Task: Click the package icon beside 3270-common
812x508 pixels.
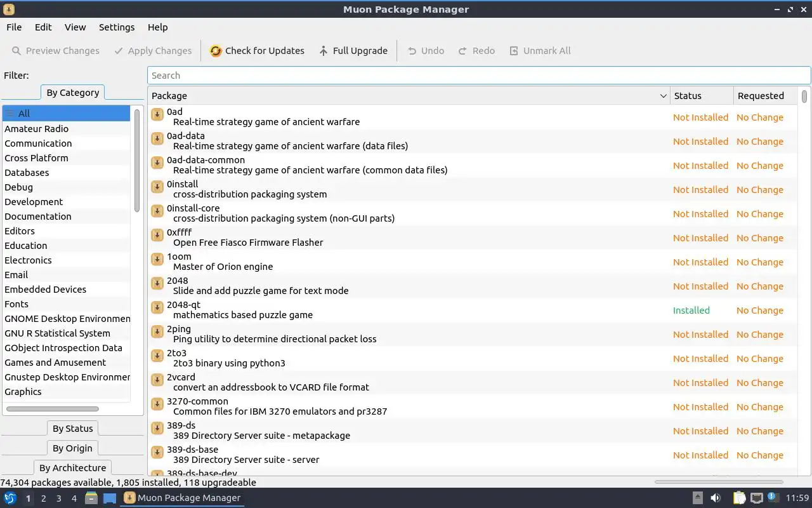Action: coord(157,404)
